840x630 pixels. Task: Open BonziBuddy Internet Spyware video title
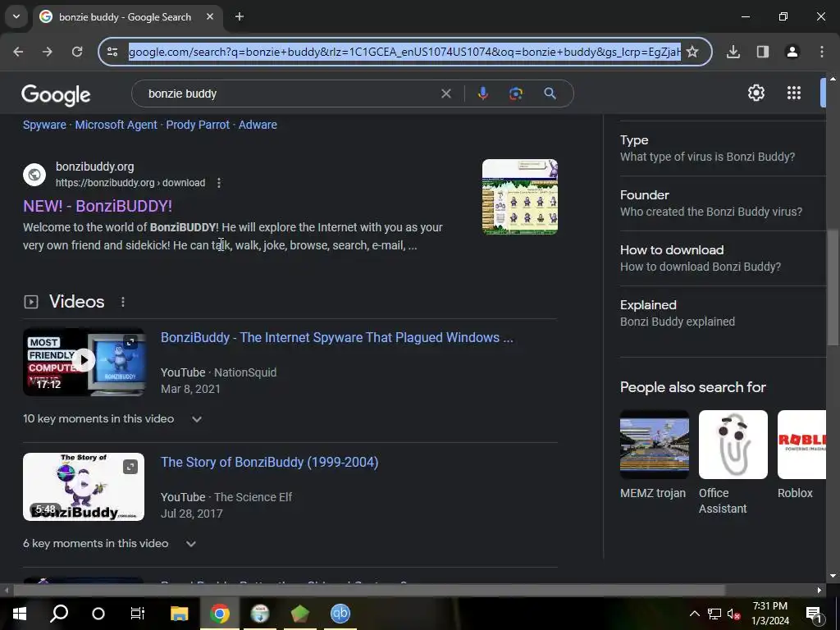(337, 337)
